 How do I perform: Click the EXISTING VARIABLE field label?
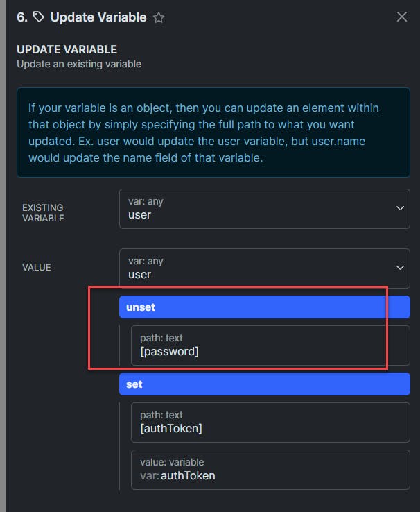[x=43, y=212]
